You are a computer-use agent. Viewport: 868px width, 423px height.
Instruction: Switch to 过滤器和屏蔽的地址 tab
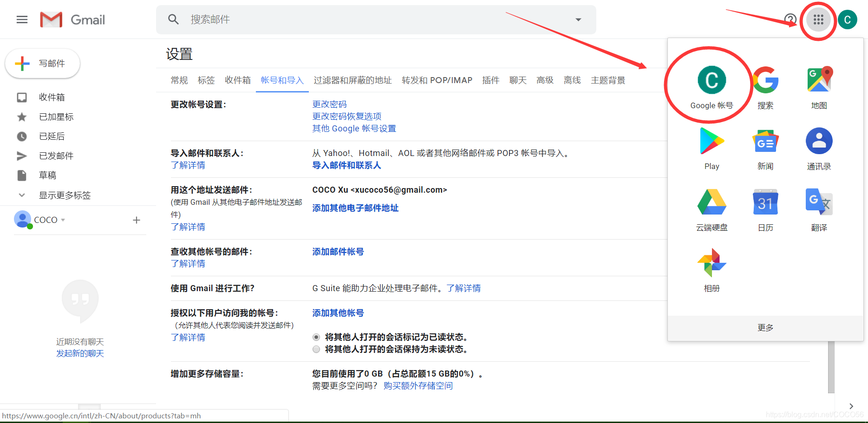tap(352, 80)
